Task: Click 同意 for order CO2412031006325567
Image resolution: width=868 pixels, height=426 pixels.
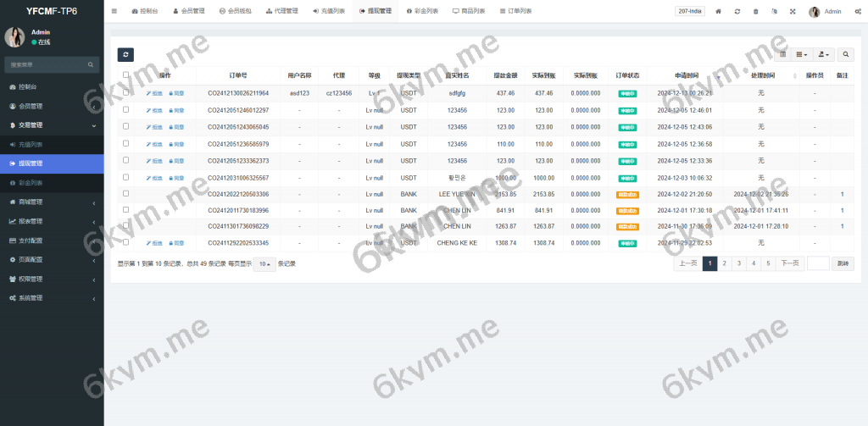Action: point(176,178)
